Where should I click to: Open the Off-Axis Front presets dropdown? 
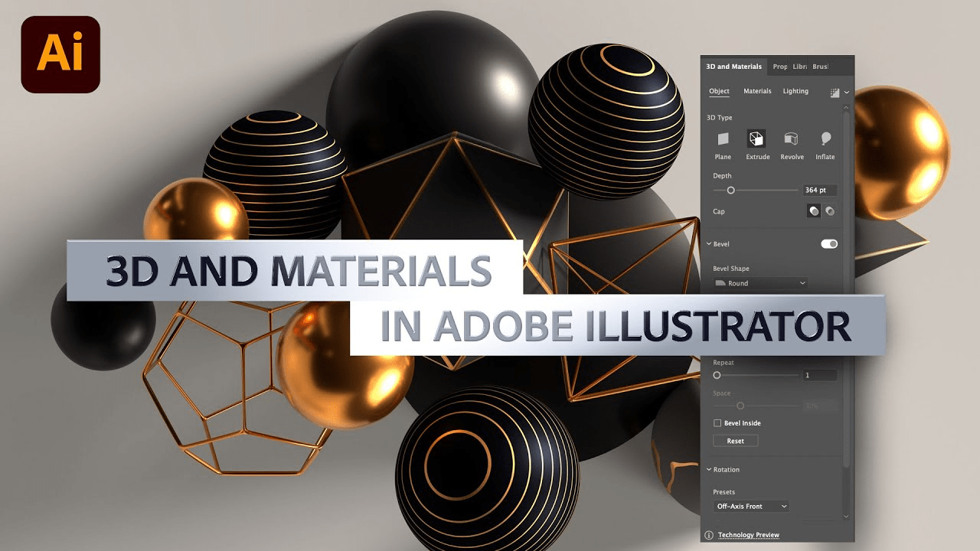coord(751,506)
